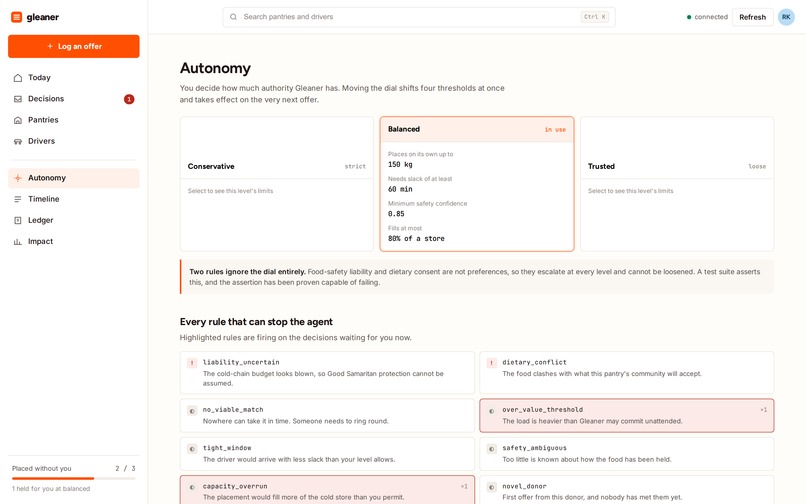Image resolution: width=806 pixels, height=504 pixels.
Task: Click the tight_window rule name
Action: tap(227, 448)
